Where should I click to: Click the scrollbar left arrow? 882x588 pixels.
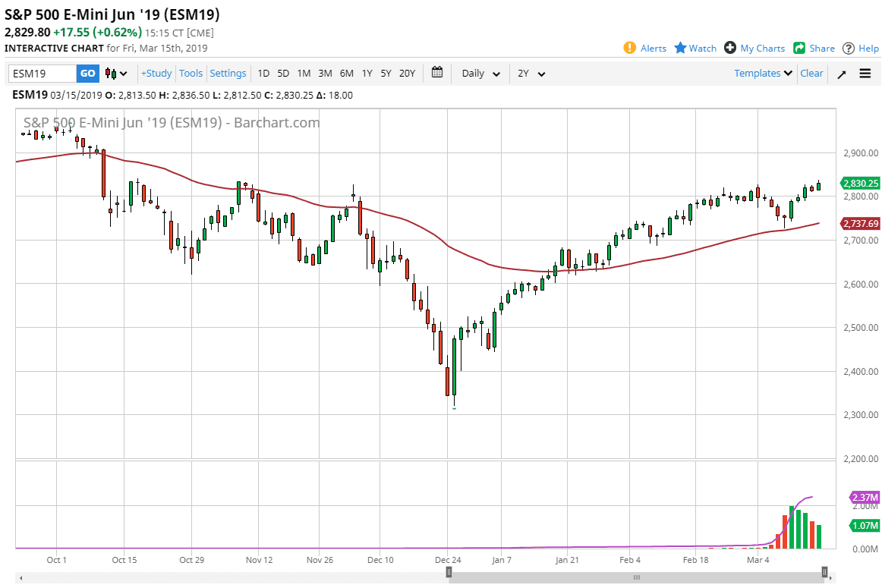(20, 577)
